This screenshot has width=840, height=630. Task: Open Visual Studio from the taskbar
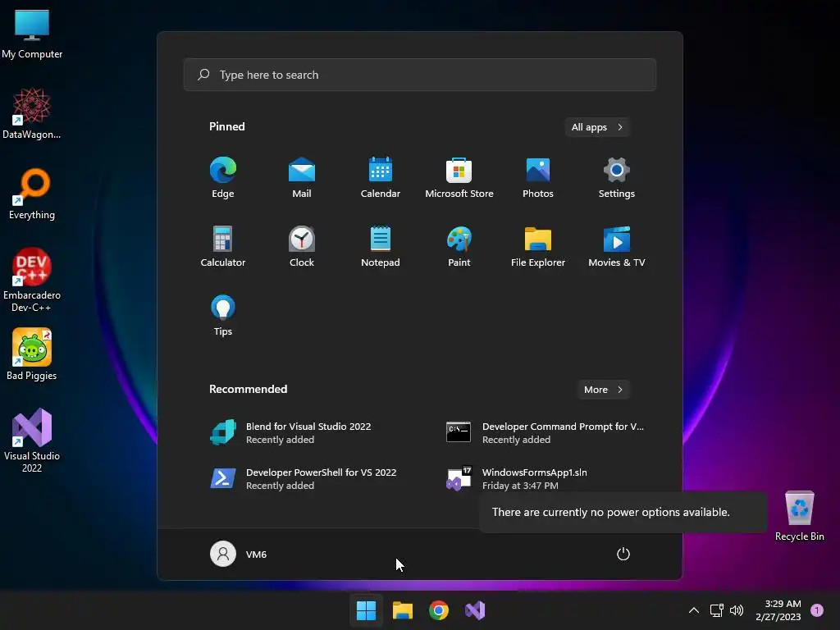click(x=475, y=610)
